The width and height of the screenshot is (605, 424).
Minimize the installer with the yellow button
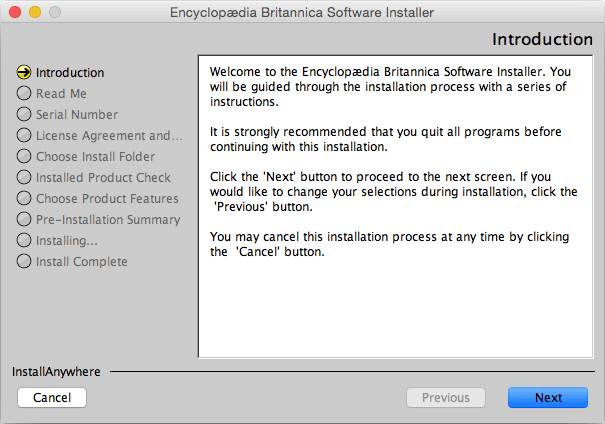pos(35,12)
